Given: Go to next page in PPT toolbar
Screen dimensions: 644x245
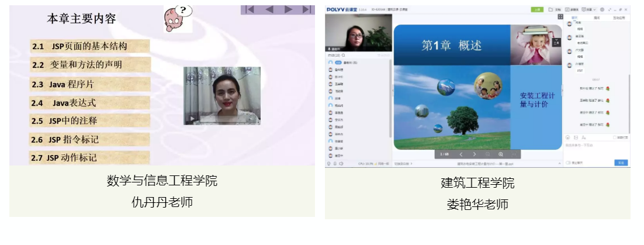Looking at the screenshot, I should pos(475,154).
